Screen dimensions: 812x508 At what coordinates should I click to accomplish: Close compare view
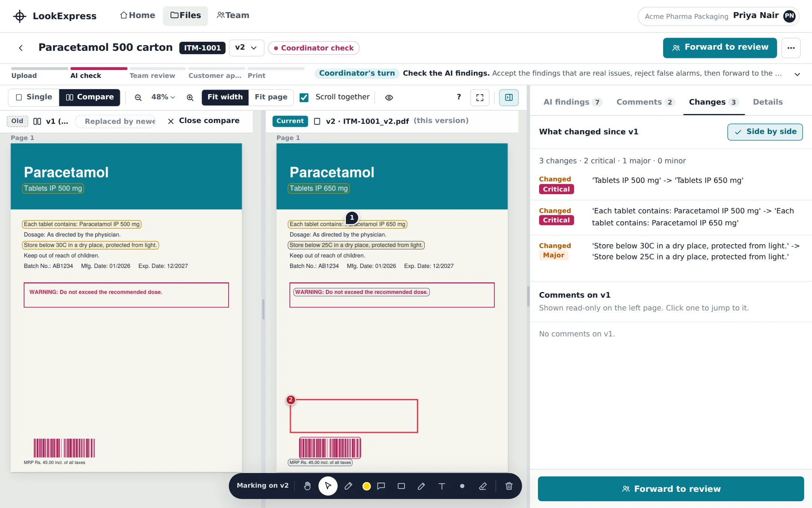(x=203, y=121)
